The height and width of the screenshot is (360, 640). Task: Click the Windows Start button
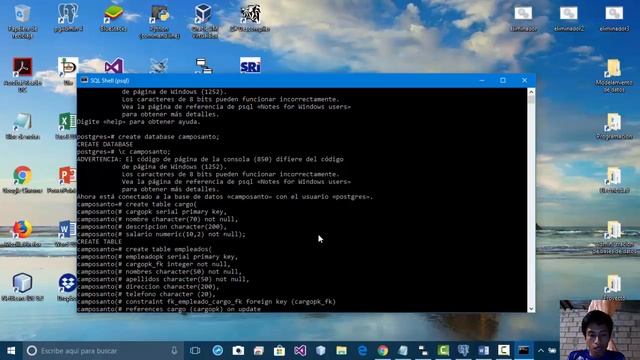(11, 351)
